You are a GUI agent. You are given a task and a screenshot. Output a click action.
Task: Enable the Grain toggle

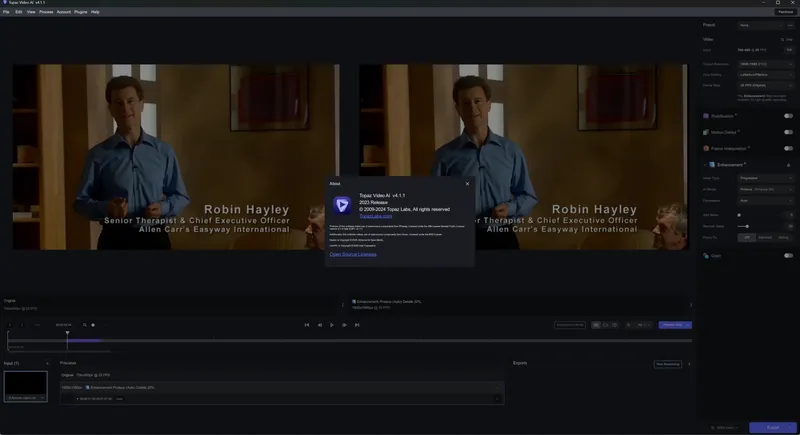click(788, 255)
